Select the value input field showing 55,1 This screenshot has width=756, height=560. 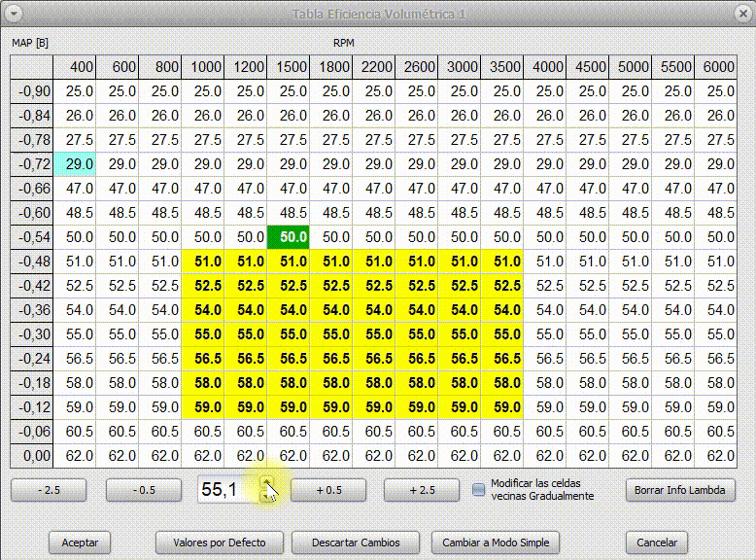(229, 490)
